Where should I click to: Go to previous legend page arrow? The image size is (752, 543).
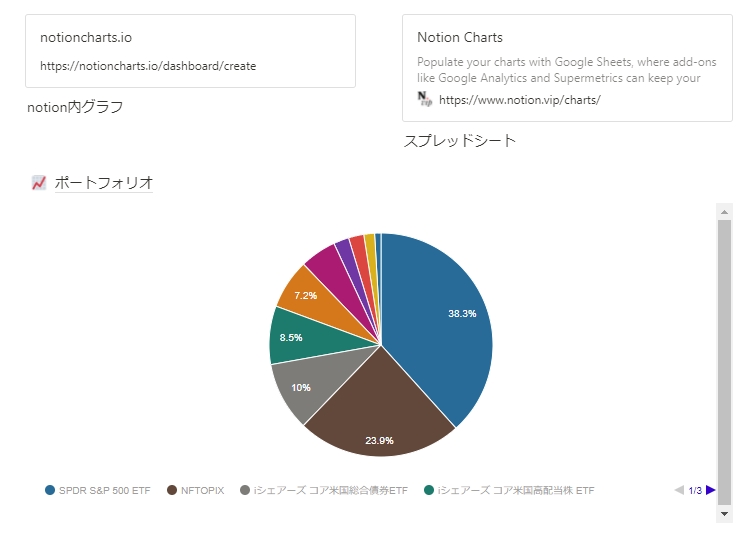(679, 490)
